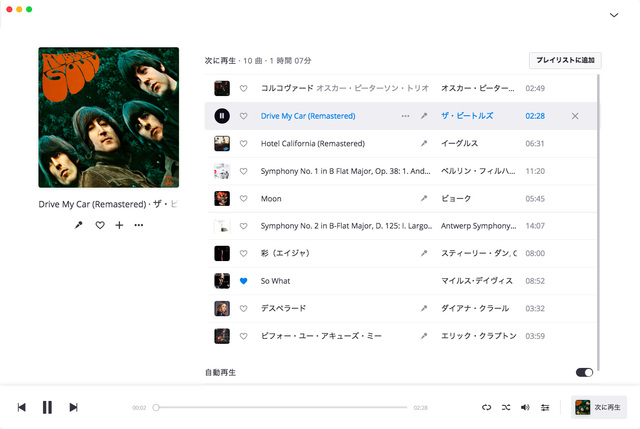Favorite Hotel California (Remastered)

[243, 144]
